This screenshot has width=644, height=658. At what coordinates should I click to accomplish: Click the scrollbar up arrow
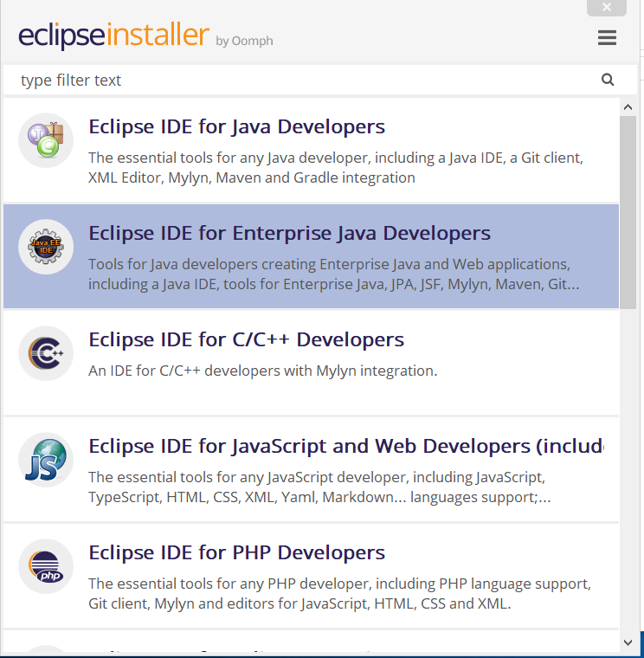(628, 107)
